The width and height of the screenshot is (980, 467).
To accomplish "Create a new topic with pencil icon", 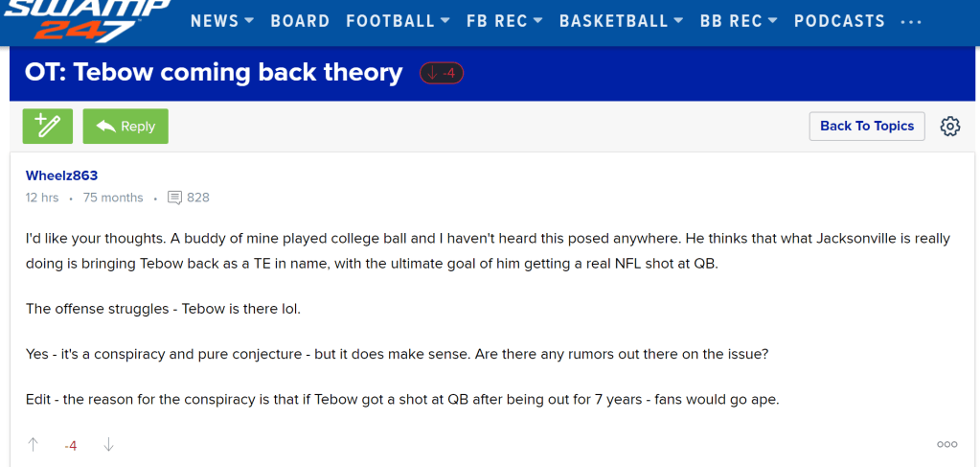I will click(x=48, y=126).
